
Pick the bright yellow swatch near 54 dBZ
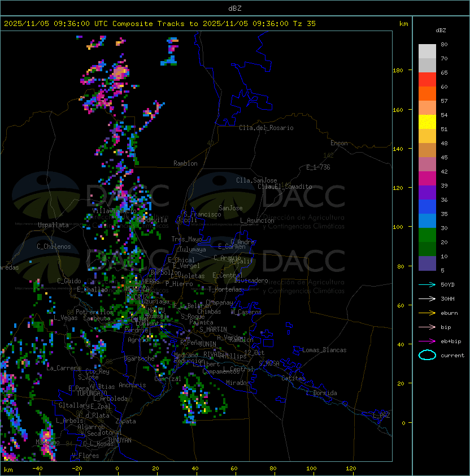point(427,122)
